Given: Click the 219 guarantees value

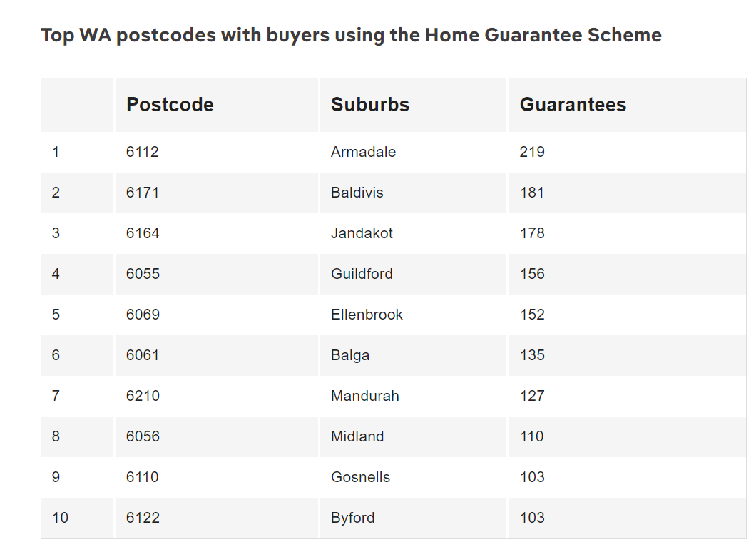Looking at the screenshot, I should 532,152.
